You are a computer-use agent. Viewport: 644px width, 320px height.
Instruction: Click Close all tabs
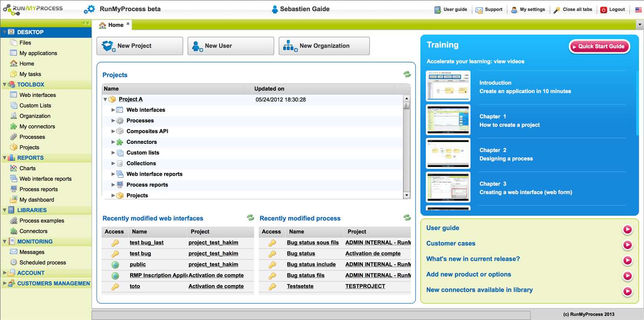coord(573,9)
